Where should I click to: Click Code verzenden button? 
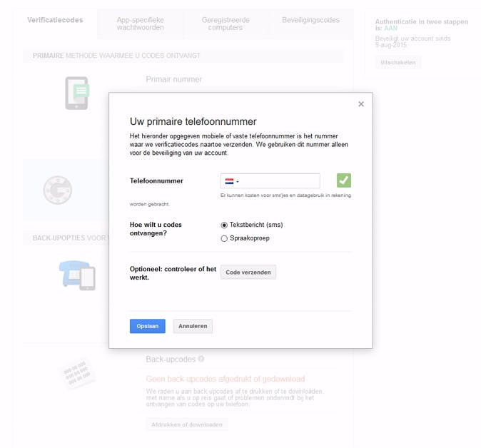(x=248, y=273)
